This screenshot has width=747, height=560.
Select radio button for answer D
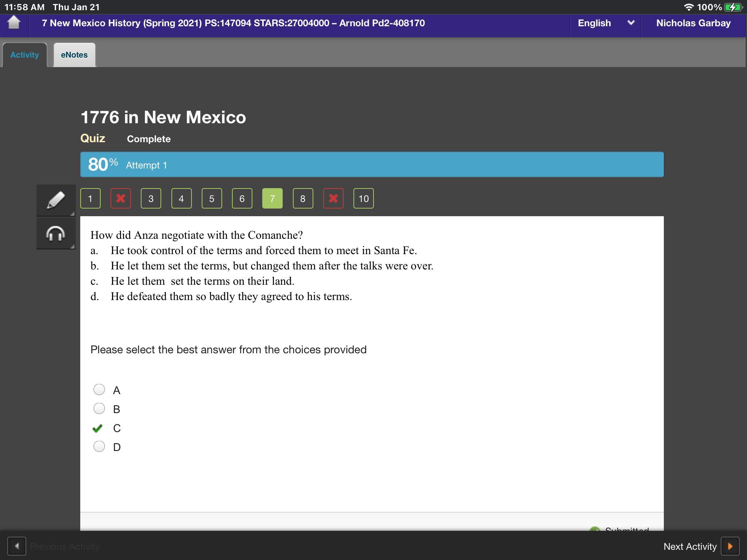point(99,446)
